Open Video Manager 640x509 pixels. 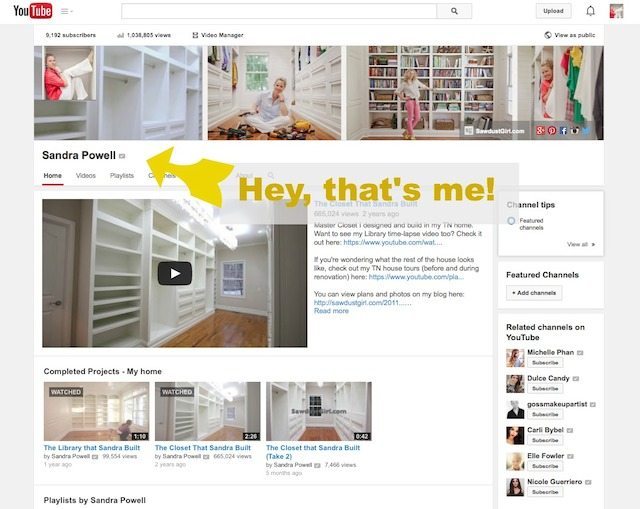click(x=218, y=35)
